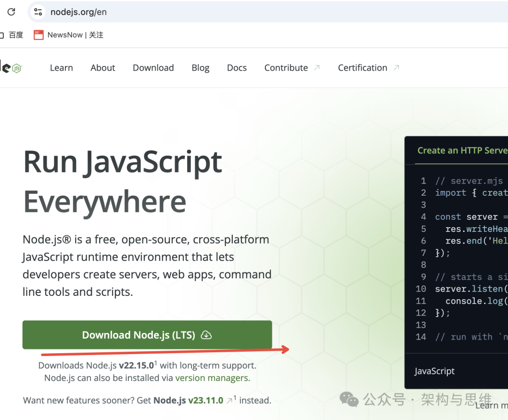Image resolution: width=508 pixels, height=420 pixels.
Task: Open the Blog nav link
Action: click(x=200, y=68)
